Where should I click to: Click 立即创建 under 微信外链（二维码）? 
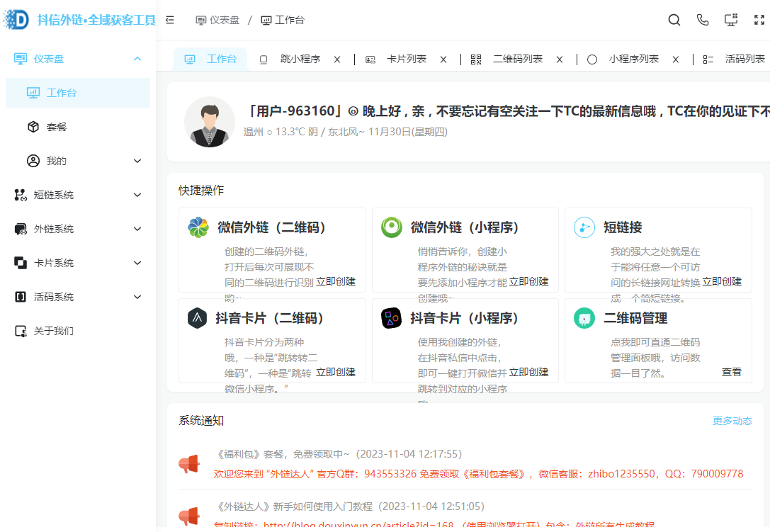[x=335, y=281]
